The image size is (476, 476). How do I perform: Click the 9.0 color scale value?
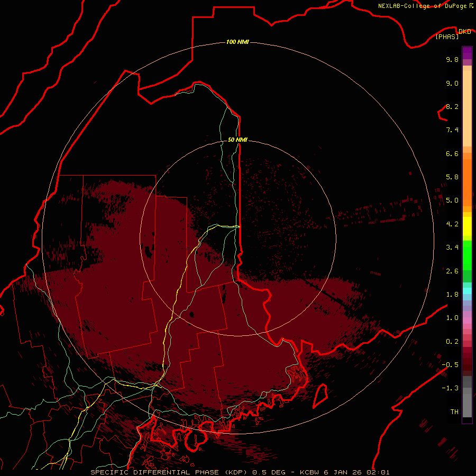pos(452,83)
